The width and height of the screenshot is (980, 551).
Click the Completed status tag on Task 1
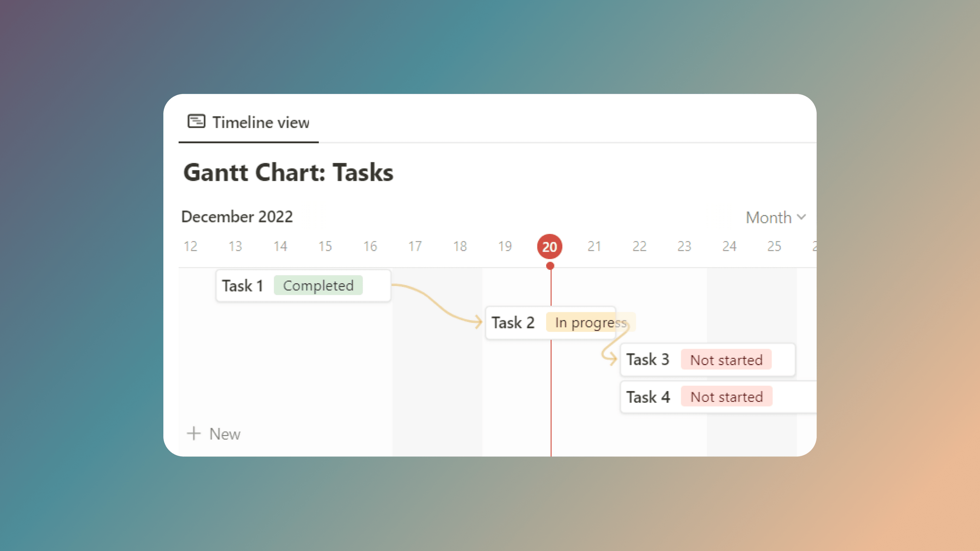pyautogui.click(x=318, y=285)
